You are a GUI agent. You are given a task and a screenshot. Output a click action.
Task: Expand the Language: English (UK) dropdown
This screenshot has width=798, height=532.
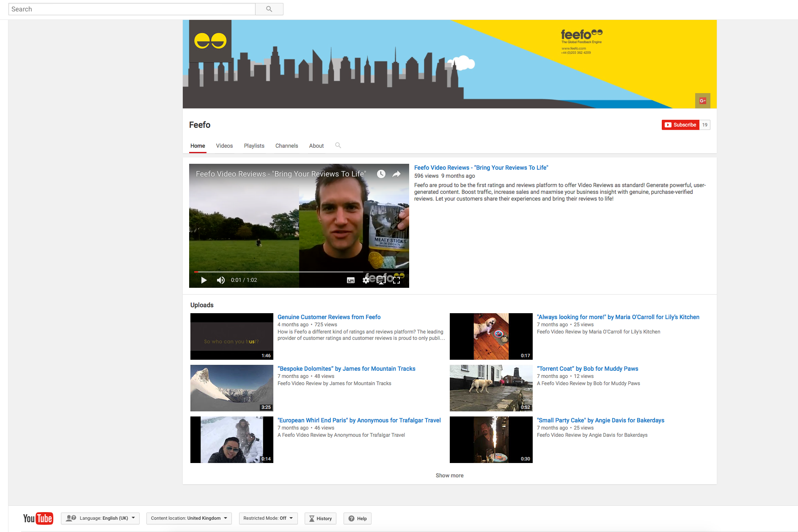click(x=100, y=518)
